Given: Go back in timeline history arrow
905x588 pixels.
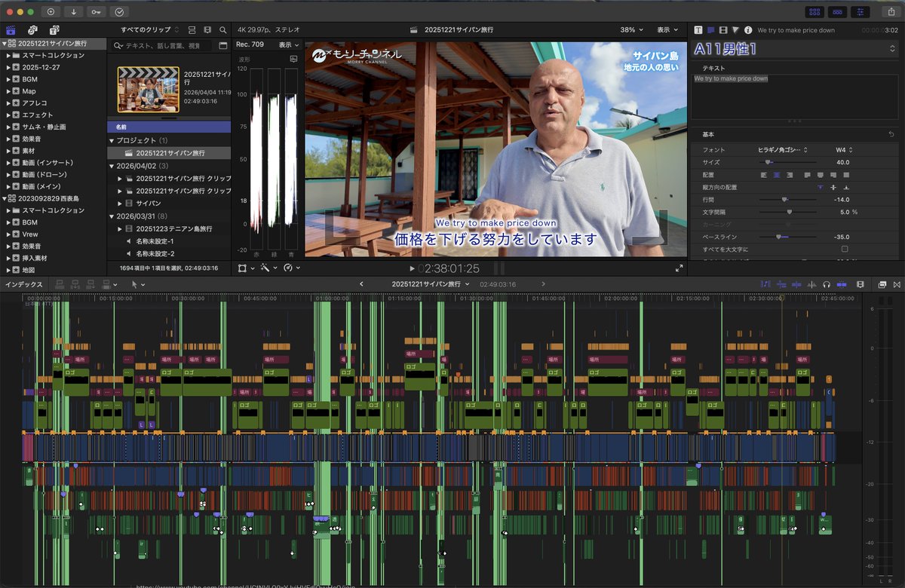Looking at the screenshot, I should [x=362, y=284].
